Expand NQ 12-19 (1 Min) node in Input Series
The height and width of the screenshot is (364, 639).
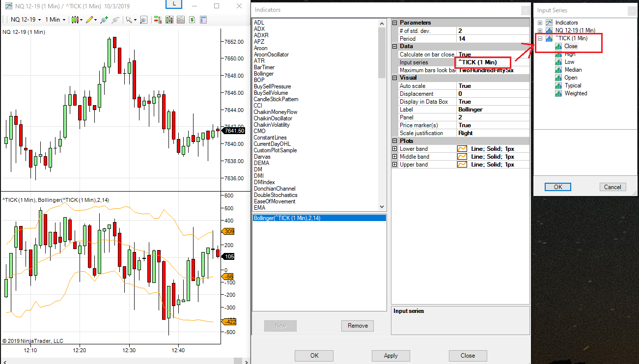click(540, 30)
